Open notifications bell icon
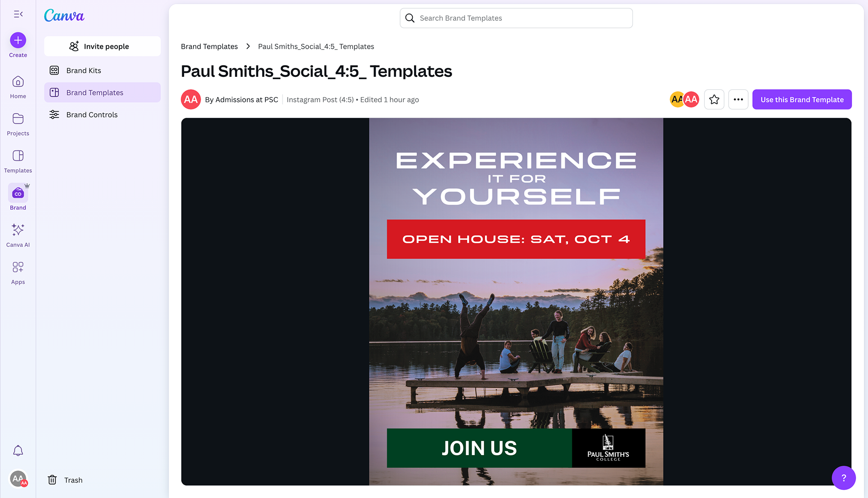The height and width of the screenshot is (498, 868). click(18, 451)
